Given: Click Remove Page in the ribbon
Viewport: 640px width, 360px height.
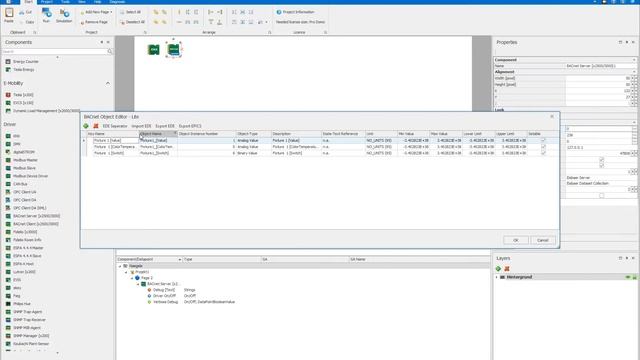Looking at the screenshot, I should click(94, 22).
